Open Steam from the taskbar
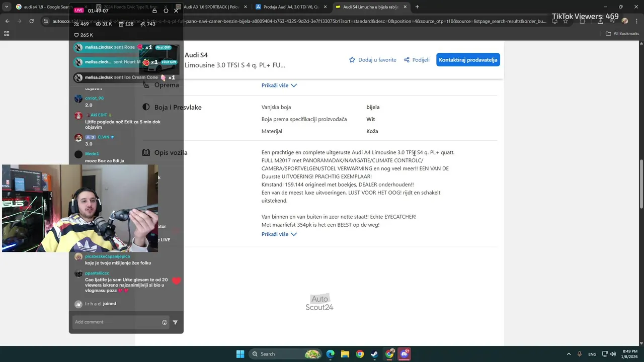This screenshot has height=362, width=644. 374,354
